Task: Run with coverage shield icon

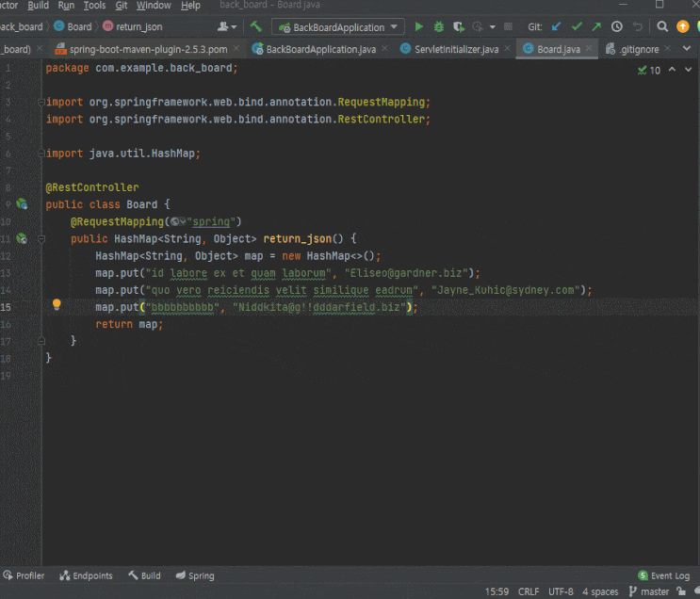Action: pos(459,26)
